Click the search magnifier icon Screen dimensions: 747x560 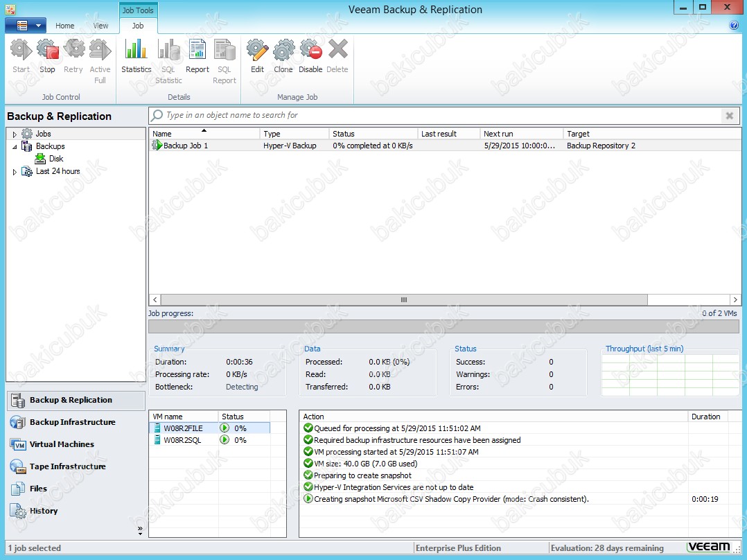[157, 115]
